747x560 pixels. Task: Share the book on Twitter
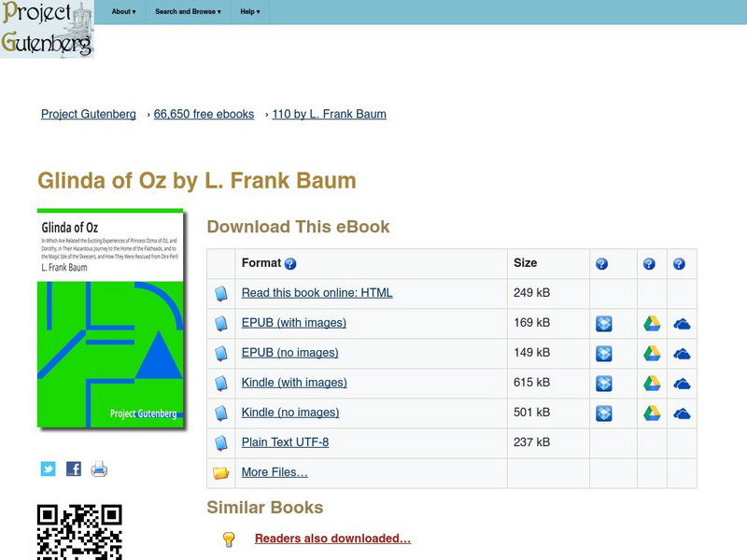(49, 469)
